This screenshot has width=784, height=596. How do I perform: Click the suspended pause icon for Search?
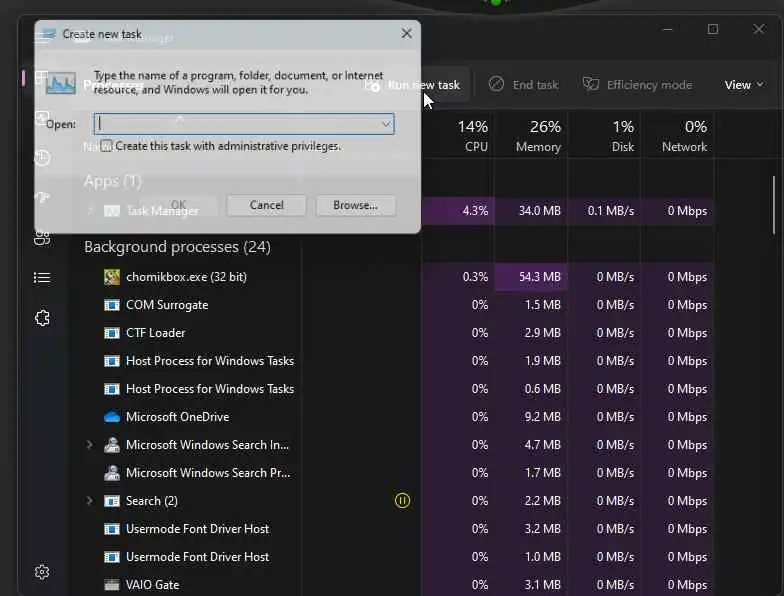coord(402,500)
